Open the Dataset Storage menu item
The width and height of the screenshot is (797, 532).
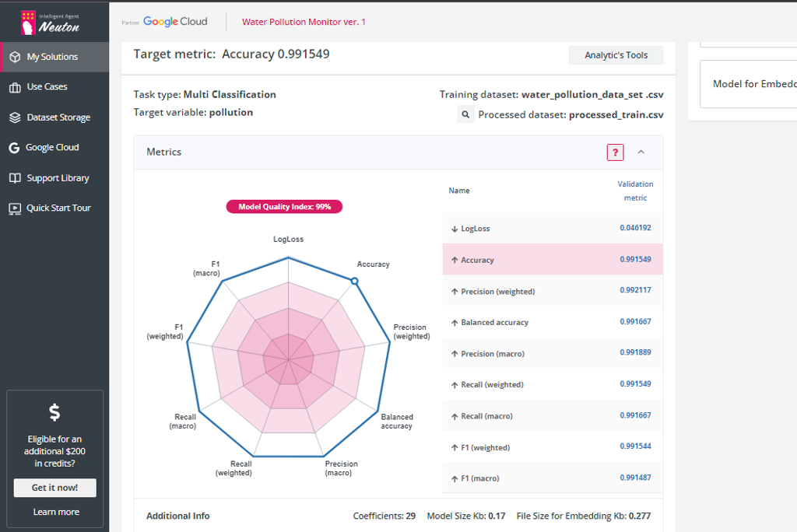[58, 117]
